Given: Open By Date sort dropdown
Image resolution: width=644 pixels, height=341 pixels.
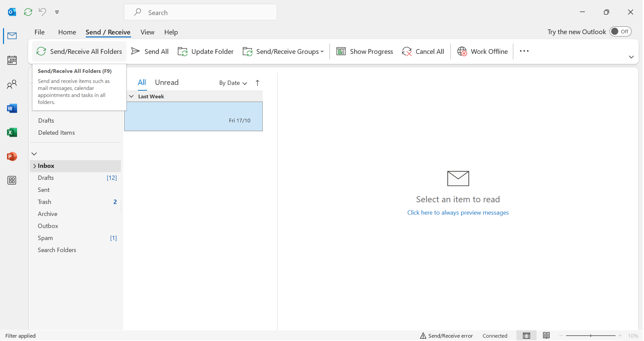Looking at the screenshot, I should (233, 83).
